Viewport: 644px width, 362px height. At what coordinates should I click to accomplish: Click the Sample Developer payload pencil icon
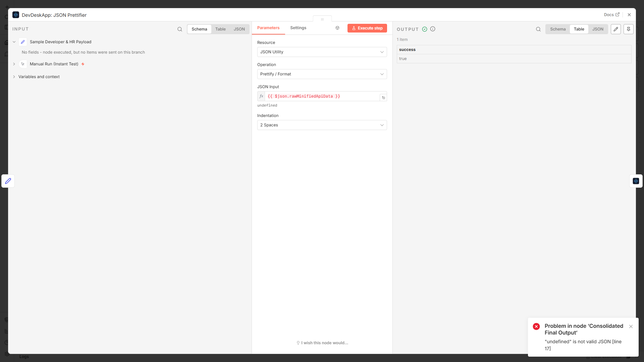pos(23,42)
